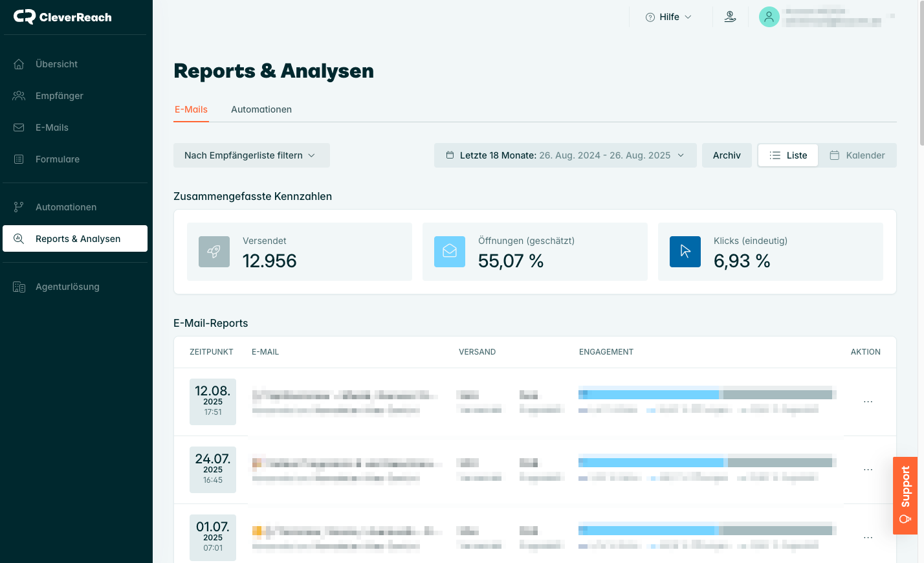
Task: Open Agenturlösung in the sidebar
Action: coord(67,287)
